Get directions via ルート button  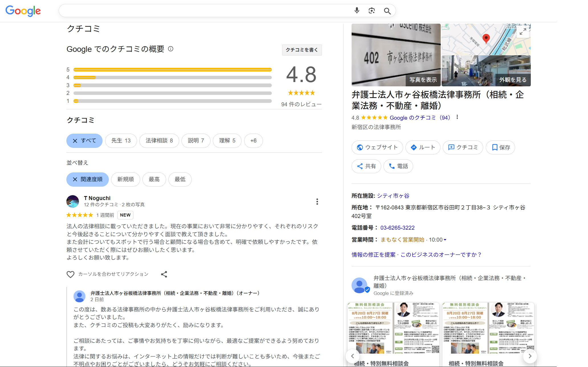coord(423,147)
